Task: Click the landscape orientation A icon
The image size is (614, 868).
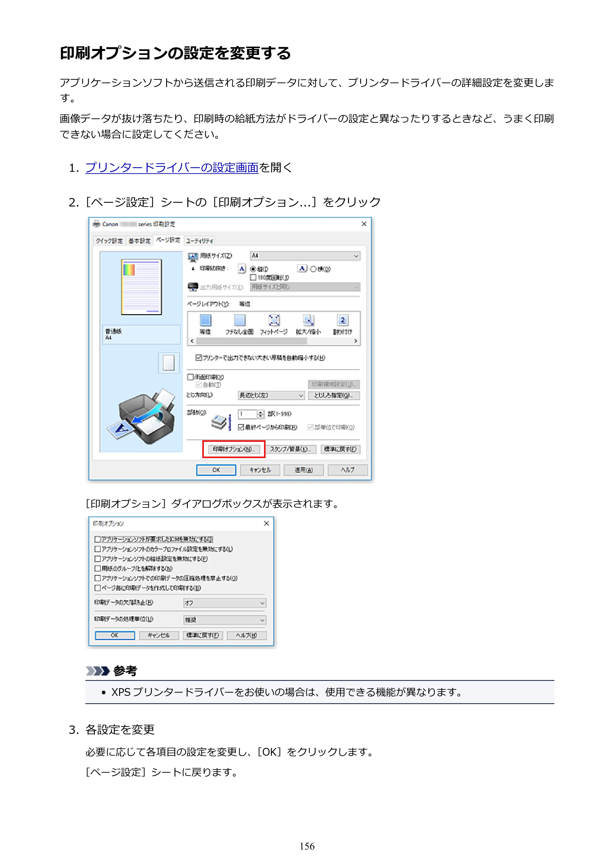Action: pos(302,268)
